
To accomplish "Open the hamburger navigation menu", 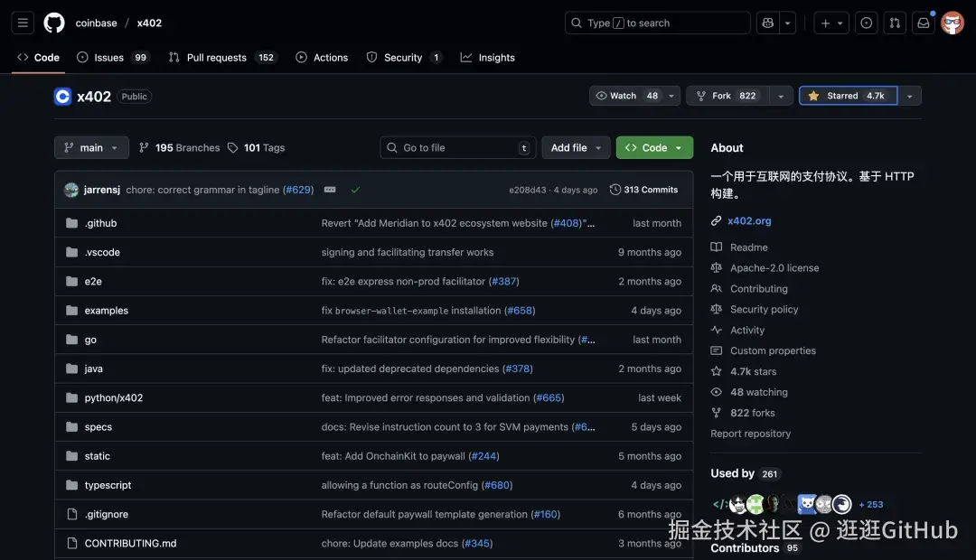I will pyautogui.click(x=23, y=23).
